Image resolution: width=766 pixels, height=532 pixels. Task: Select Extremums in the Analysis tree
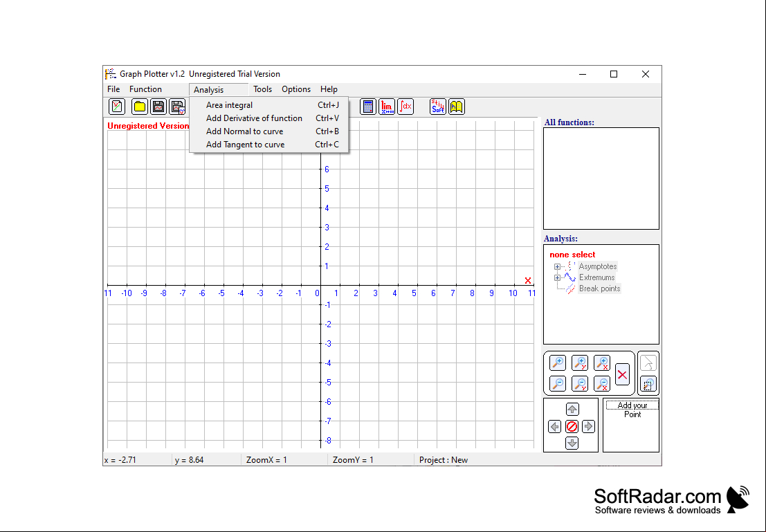click(596, 277)
